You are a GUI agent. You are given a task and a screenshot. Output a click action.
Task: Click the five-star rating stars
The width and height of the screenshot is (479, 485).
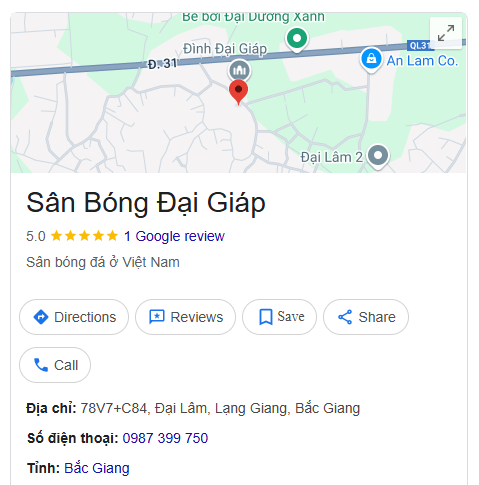pyautogui.click(x=84, y=236)
